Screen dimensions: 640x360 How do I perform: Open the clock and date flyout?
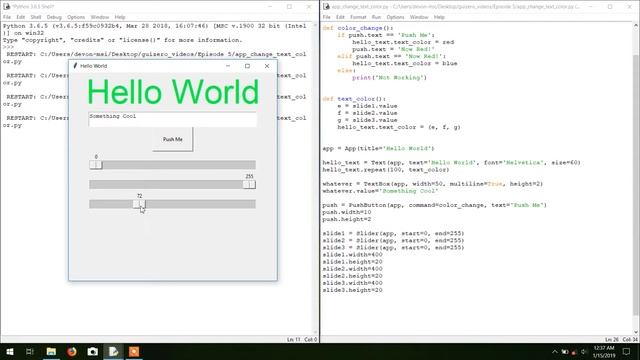604,351
